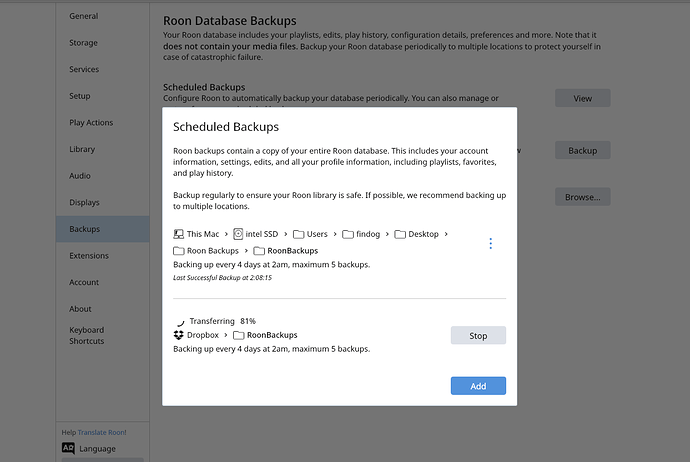
Task: Stop the Dropbox backup transfer
Action: (478, 335)
